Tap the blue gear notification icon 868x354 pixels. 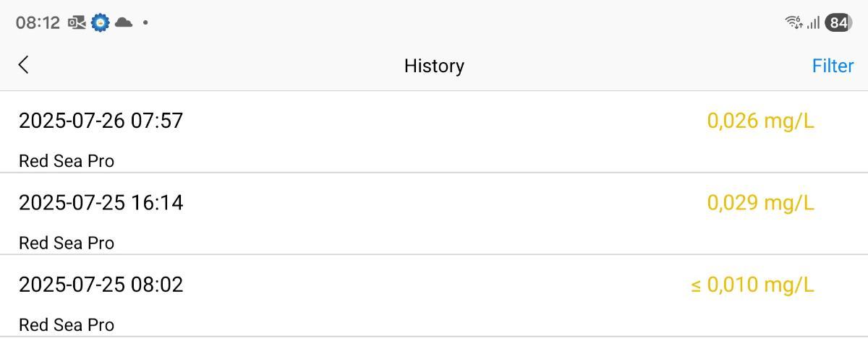tap(100, 22)
